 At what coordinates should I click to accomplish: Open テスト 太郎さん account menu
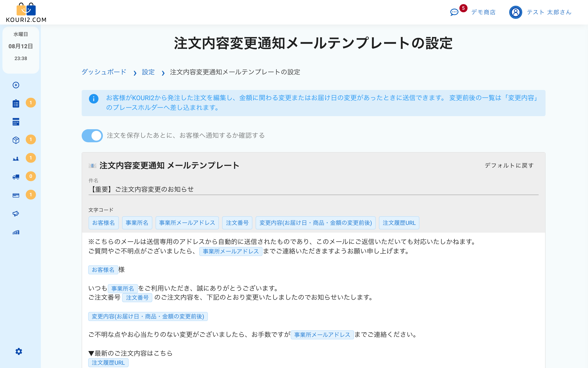[549, 12]
